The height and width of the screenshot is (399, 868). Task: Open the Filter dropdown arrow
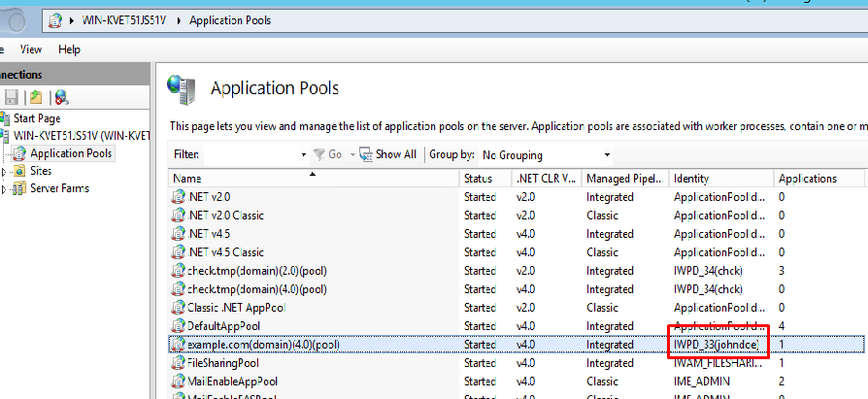[x=304, y=154]
